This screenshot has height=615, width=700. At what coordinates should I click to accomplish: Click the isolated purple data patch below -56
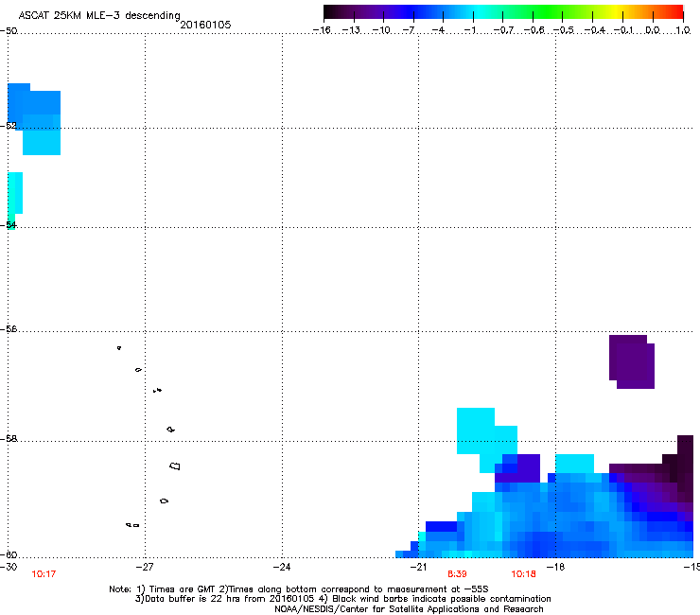click(632, 361)
